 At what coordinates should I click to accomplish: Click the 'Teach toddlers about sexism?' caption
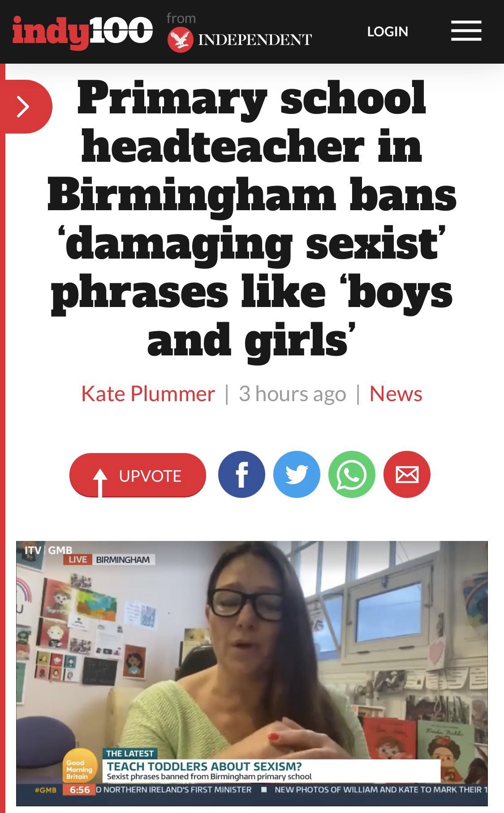click(204, 766)
